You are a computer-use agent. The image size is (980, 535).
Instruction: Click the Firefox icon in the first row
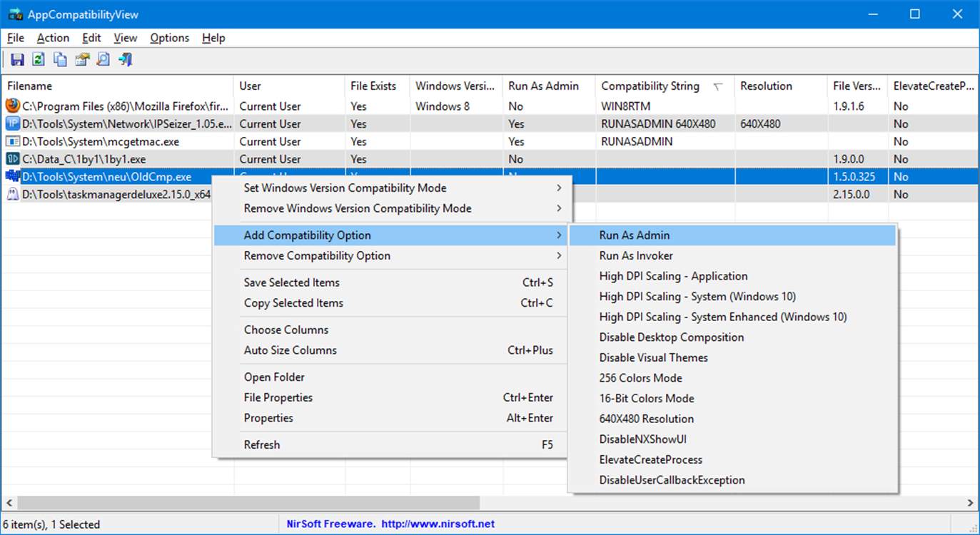point(12,106)
